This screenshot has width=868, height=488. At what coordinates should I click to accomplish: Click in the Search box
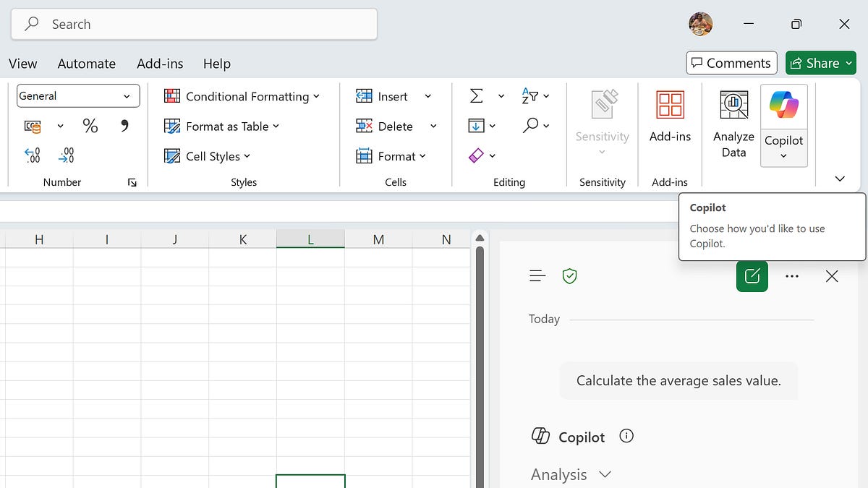click(194, 24)
